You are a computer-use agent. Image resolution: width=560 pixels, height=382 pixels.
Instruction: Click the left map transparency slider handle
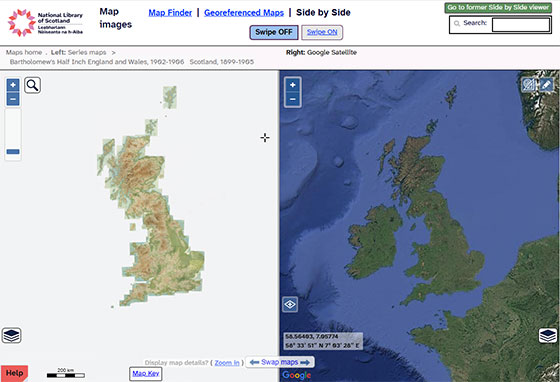click(x=13, y=152)
